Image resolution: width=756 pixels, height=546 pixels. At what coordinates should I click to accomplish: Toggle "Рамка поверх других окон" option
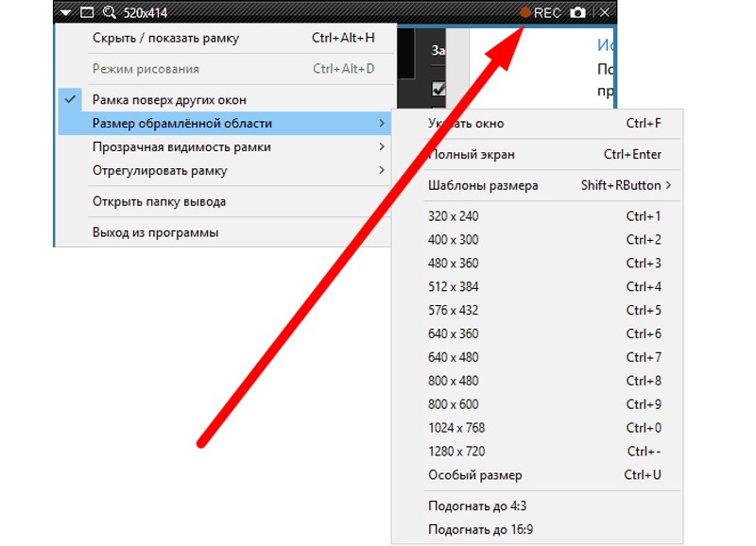point(169,99)
